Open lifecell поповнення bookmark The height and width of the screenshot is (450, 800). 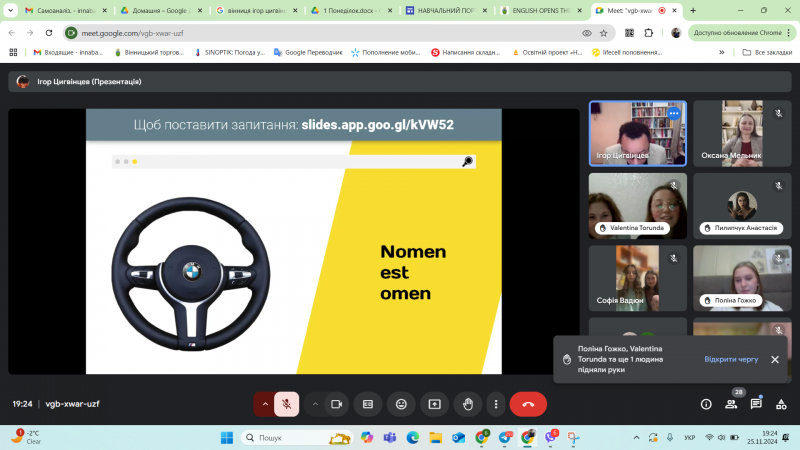pyautogui.click(x=627, y=52)
